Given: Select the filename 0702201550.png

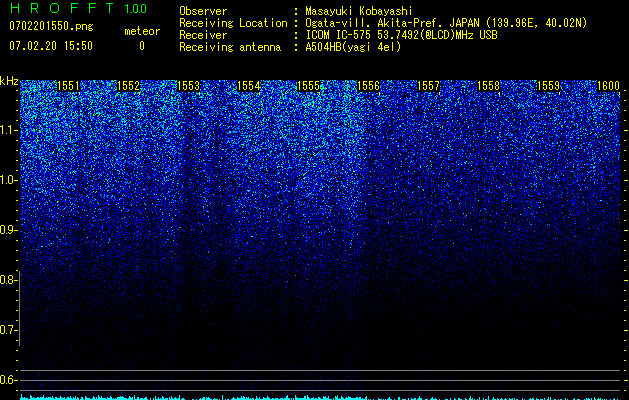Looking at the screenshot, I should coord(51,26).
